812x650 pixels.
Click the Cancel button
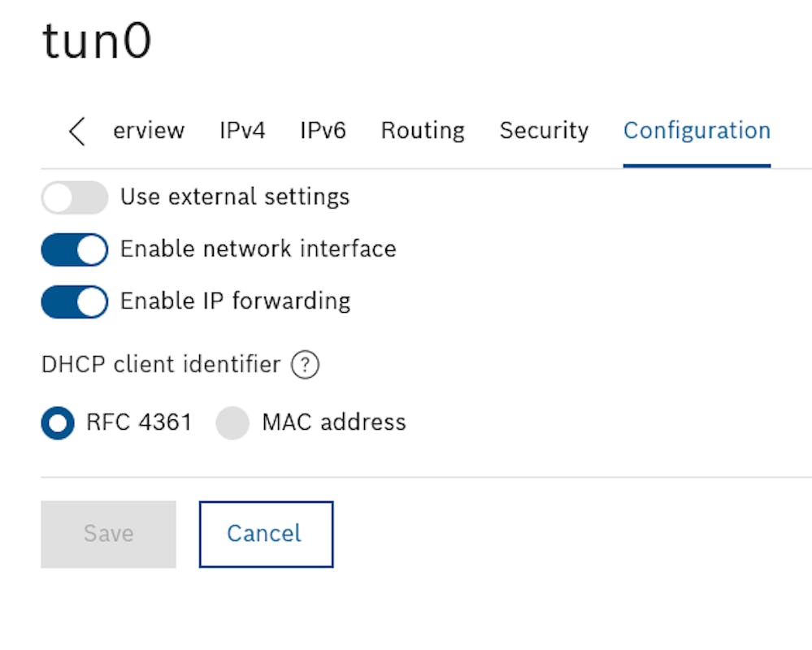click(266, 534)
